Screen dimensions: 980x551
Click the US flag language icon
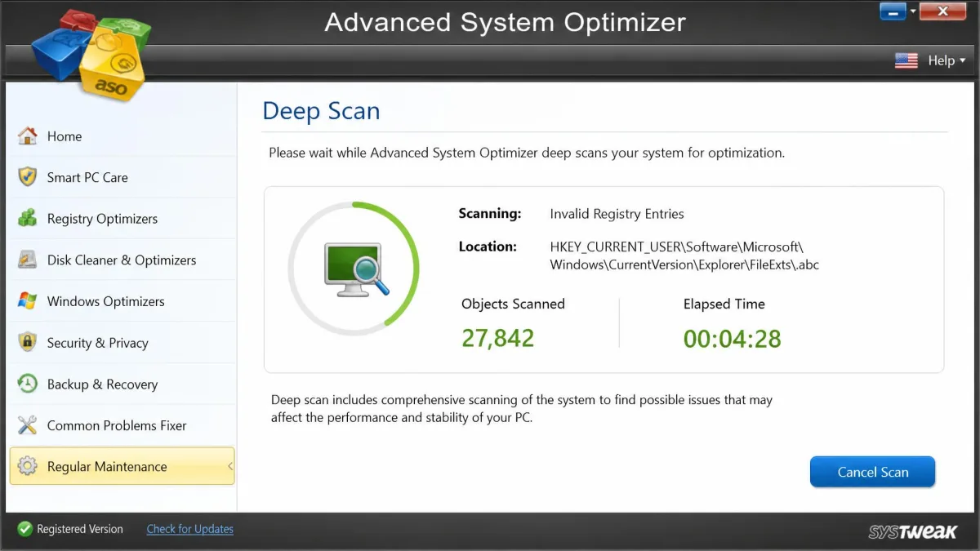click(906, 60)
